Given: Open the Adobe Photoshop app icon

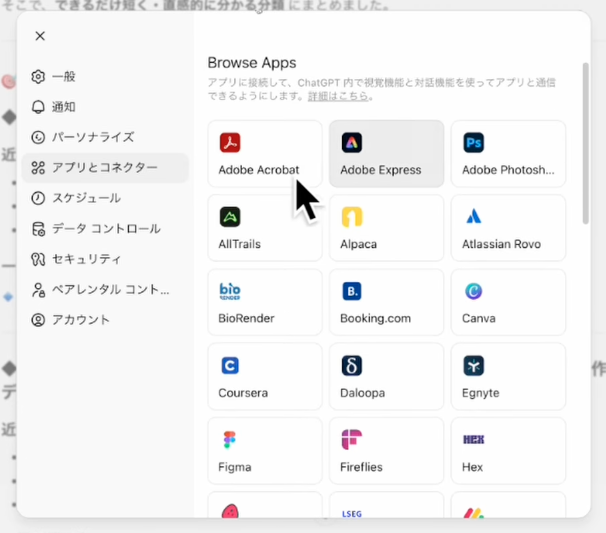Looking at the screenshot, I should coord(473,143).
